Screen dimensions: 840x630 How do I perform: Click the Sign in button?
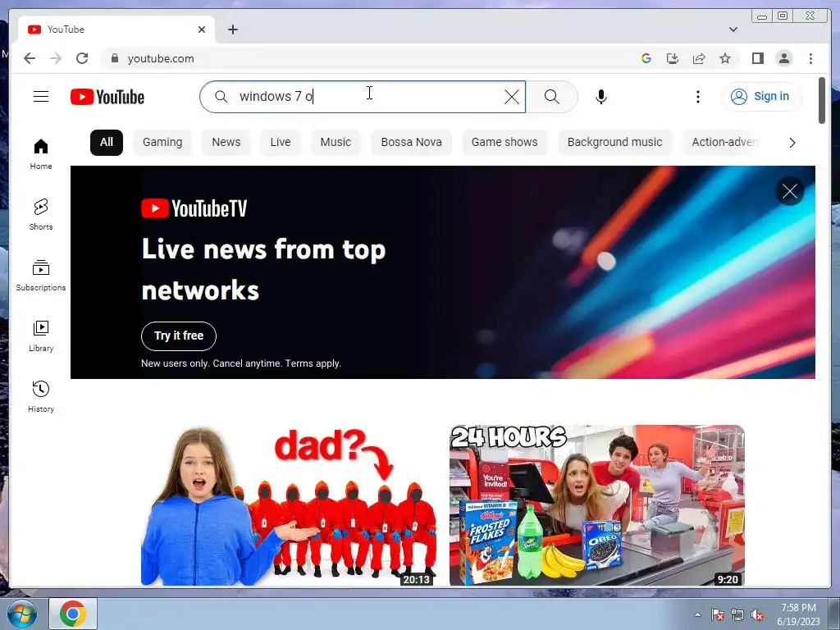761,97
